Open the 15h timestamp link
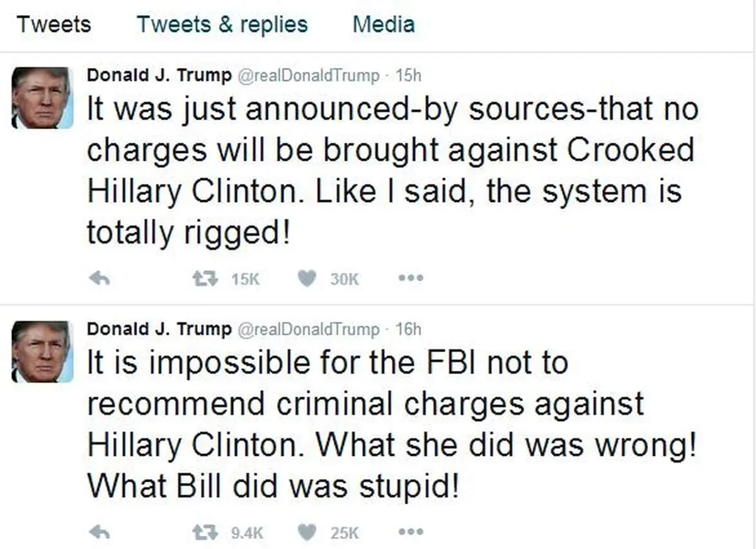Screen dimensions: 756x549 (x=408, y=76)
